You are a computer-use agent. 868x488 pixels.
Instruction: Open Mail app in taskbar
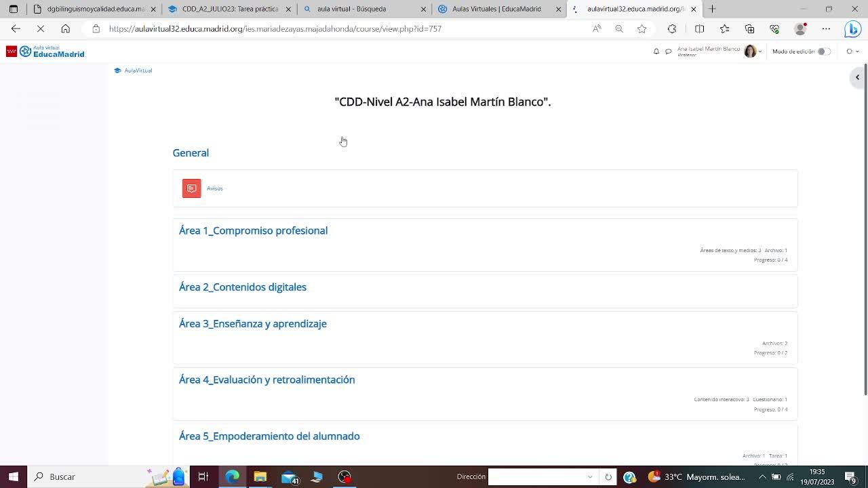click(x=290, y=476)
